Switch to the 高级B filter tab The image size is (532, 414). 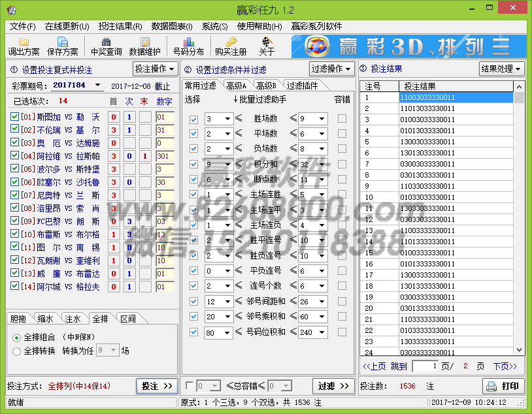click(267, 86)
